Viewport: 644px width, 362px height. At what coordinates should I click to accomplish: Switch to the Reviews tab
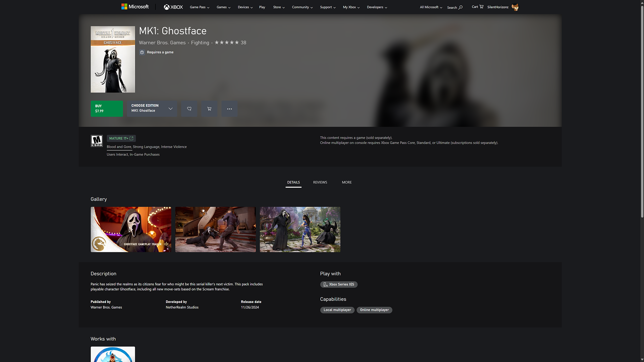click(320, 183)
